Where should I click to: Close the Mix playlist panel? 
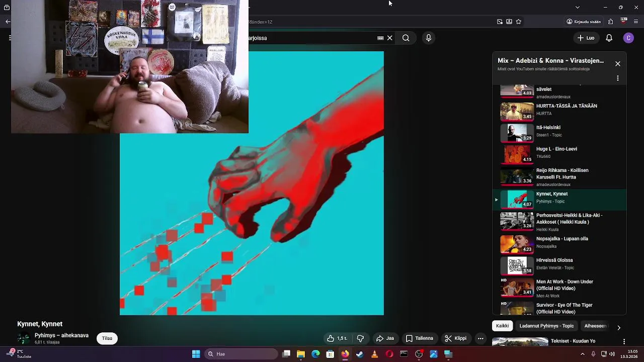618,64
